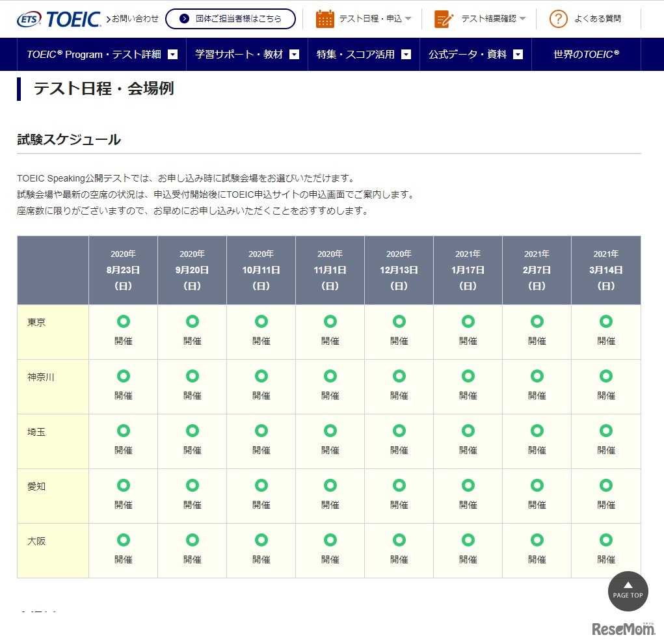Click the テスト結果確認 pencil icon
The width and height of the screenshot is (664, 644).
[444, 18]
